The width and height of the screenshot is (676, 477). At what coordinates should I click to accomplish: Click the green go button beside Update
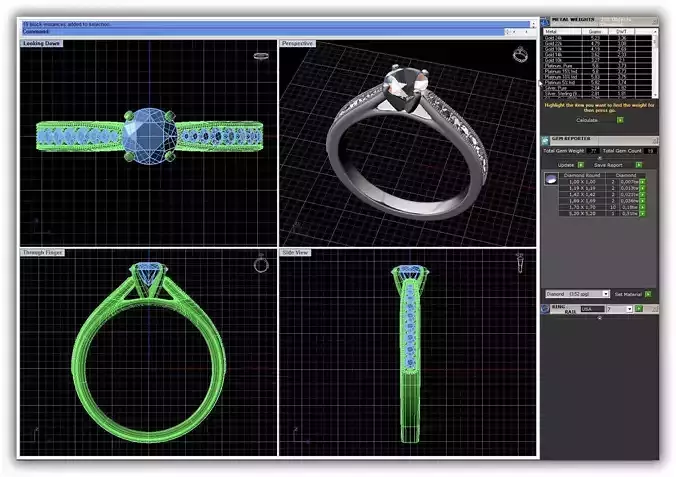point(581,165)
